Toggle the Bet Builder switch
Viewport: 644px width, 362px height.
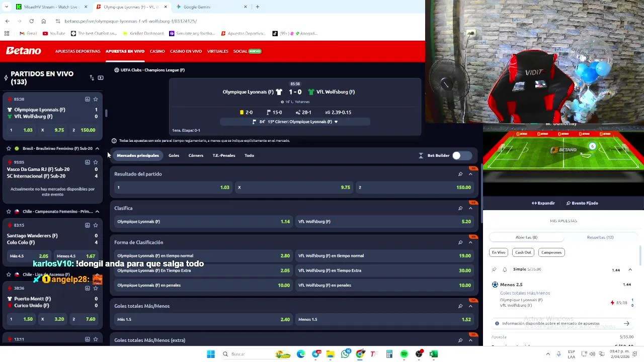(x=461, y=155)
